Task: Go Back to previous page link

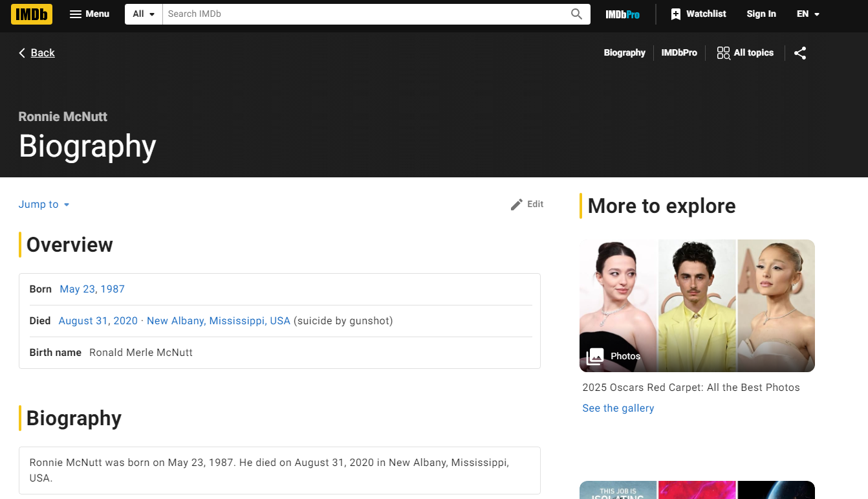Action: (x=43, y=53)
